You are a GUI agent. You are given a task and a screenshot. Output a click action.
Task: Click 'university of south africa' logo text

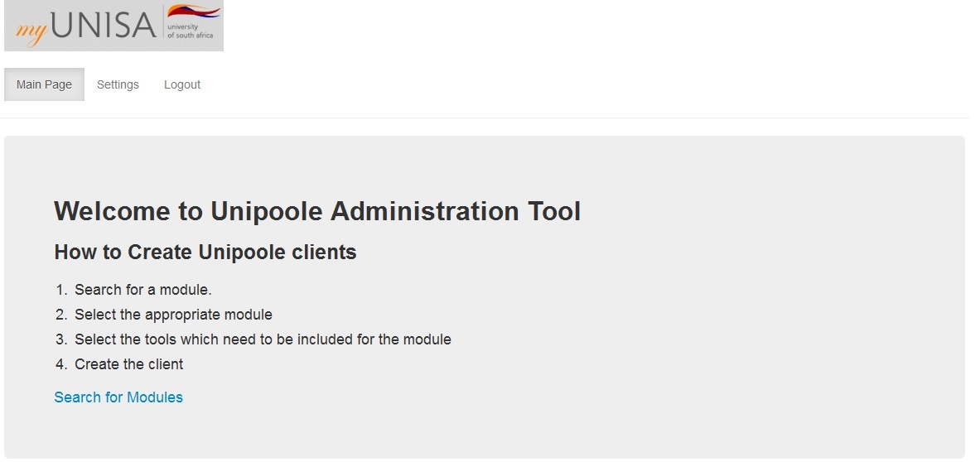coord(190,31)
